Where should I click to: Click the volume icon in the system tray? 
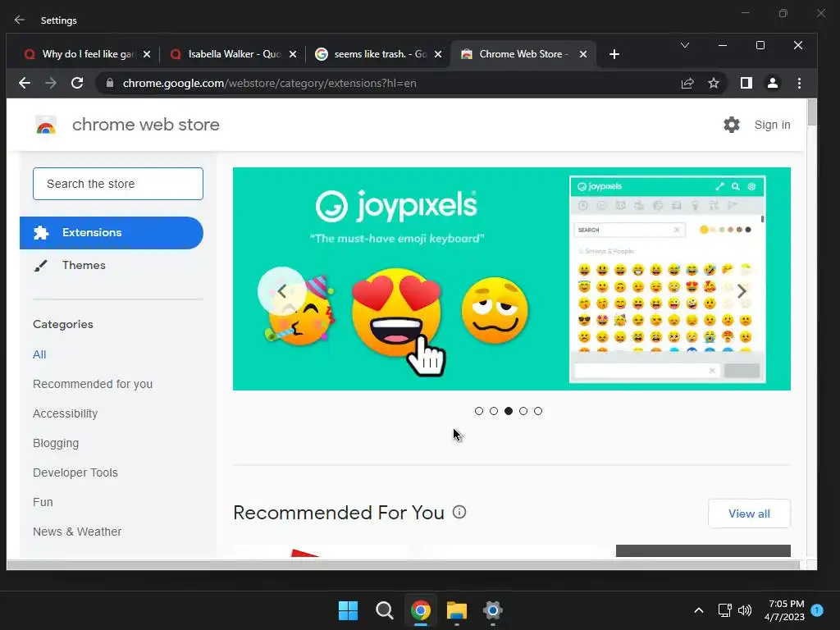(745, 610)
